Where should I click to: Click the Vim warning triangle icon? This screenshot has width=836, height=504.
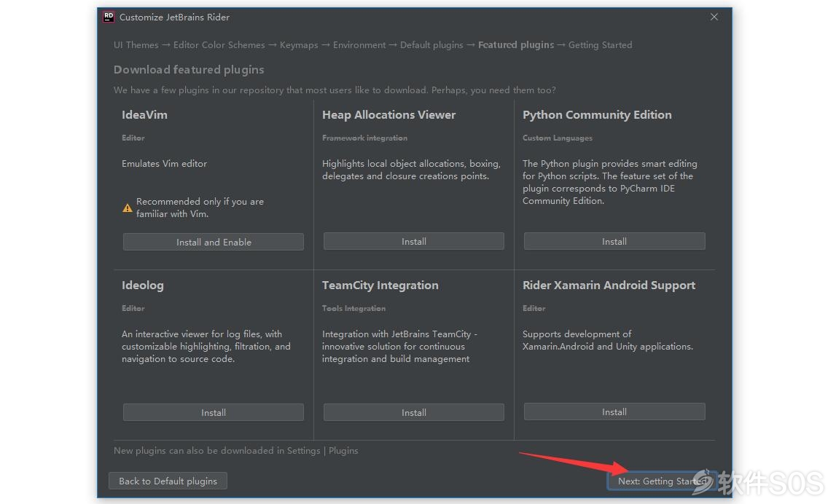click(128, 208)
